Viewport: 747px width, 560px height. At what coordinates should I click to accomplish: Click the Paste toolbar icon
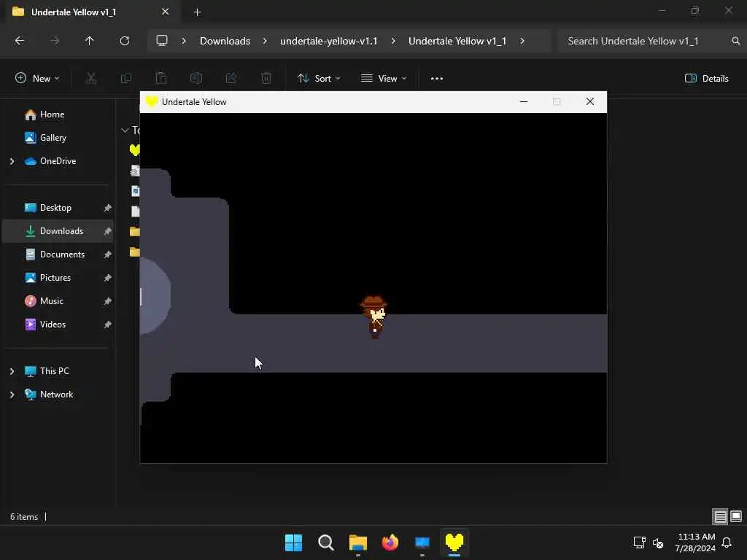(161, 78)
